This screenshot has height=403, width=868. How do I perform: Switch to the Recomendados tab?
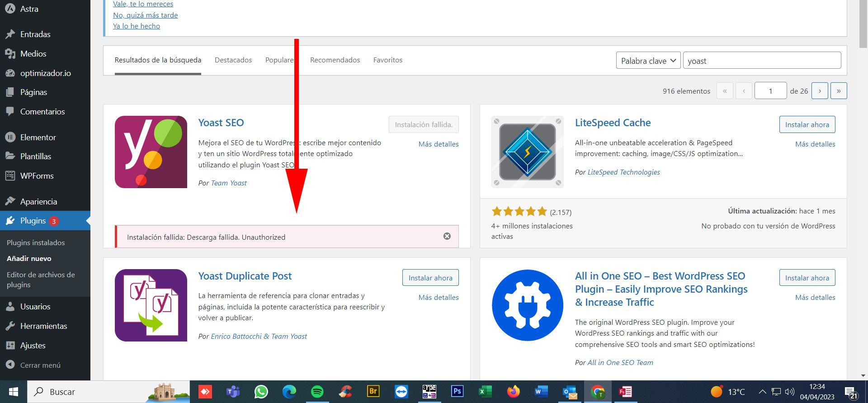click(335, 60)
